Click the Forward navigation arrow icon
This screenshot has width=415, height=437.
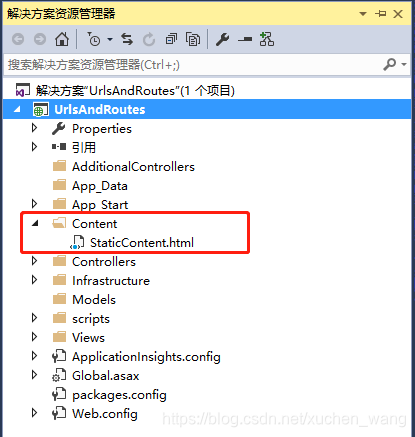pyautogui.click(x=40, y=39)
